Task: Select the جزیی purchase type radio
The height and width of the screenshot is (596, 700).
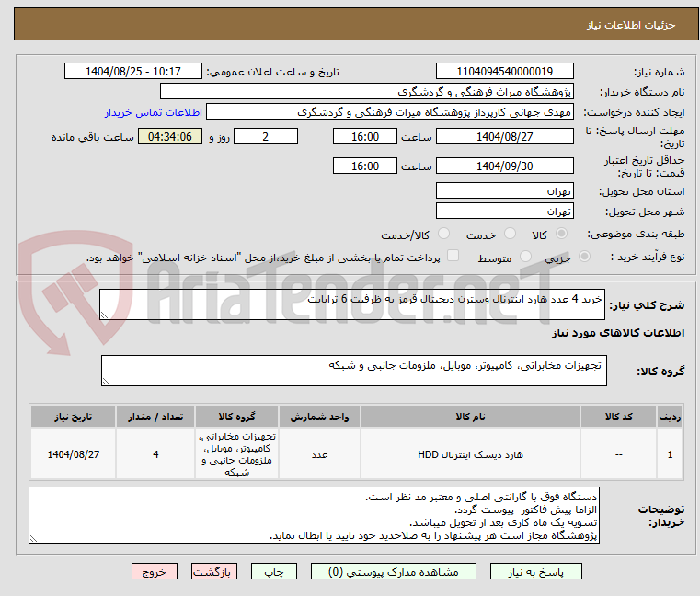Action: (x=584, y=257)
